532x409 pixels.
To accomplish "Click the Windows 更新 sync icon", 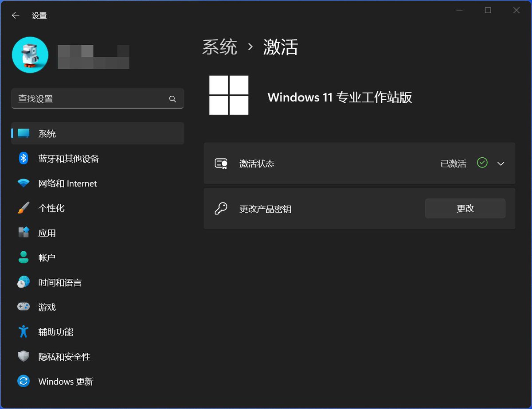I will pyautogui.click(x=23, y=381).
